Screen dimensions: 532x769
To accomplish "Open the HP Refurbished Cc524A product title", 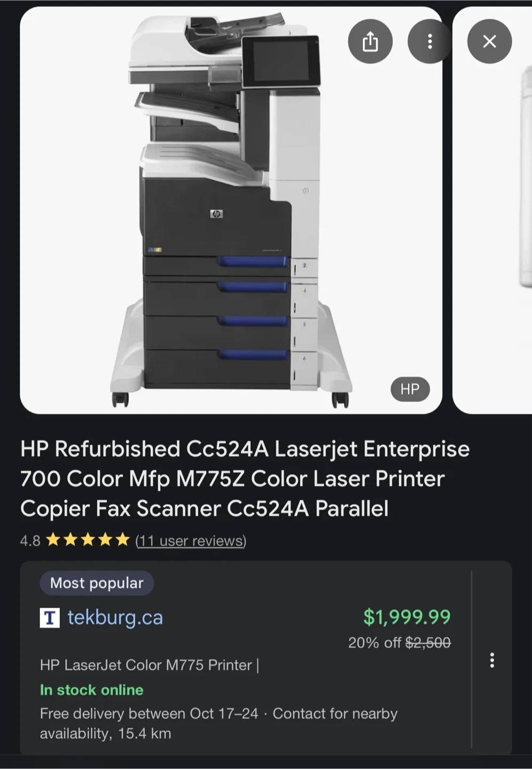I will coord(245,479).
